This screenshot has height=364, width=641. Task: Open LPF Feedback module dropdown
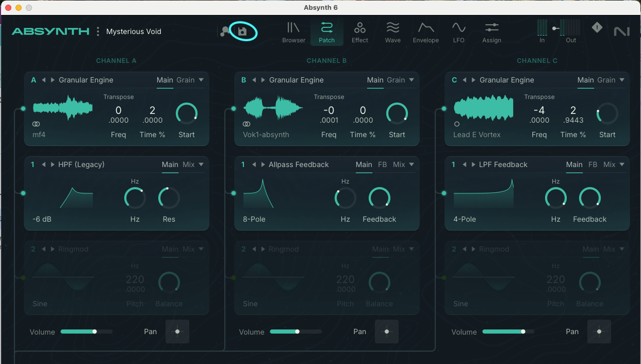click(x=622, y=164)
